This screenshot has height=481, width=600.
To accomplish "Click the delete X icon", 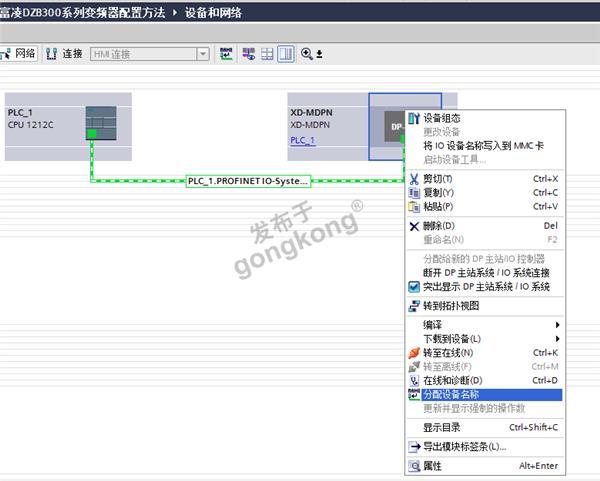I will tap(414, 227).
